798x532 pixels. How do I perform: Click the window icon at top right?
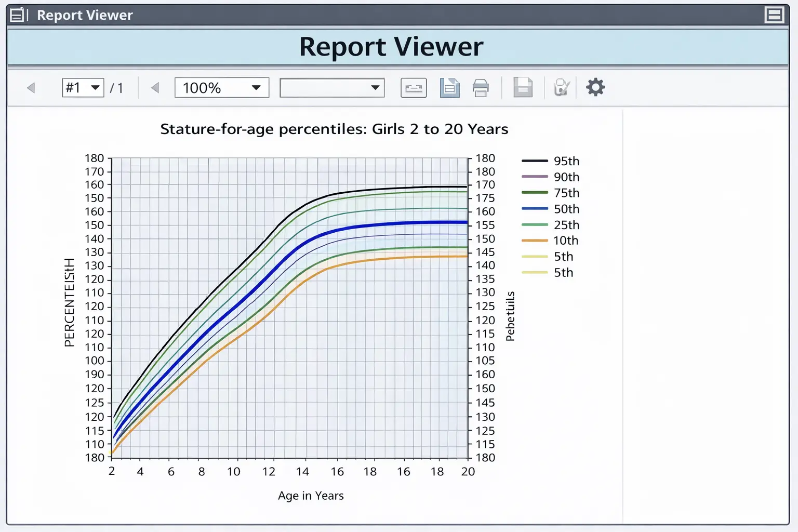click(x=774, y=15)
